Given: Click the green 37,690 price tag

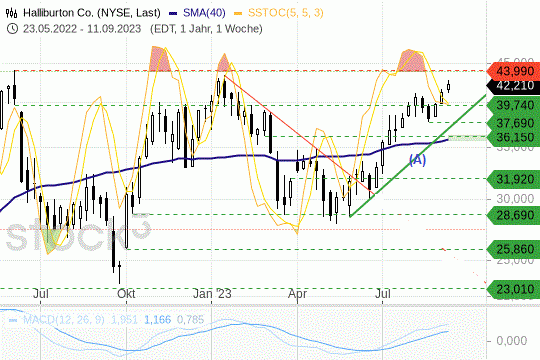Looking at the screenshot, I should [513, 123].
